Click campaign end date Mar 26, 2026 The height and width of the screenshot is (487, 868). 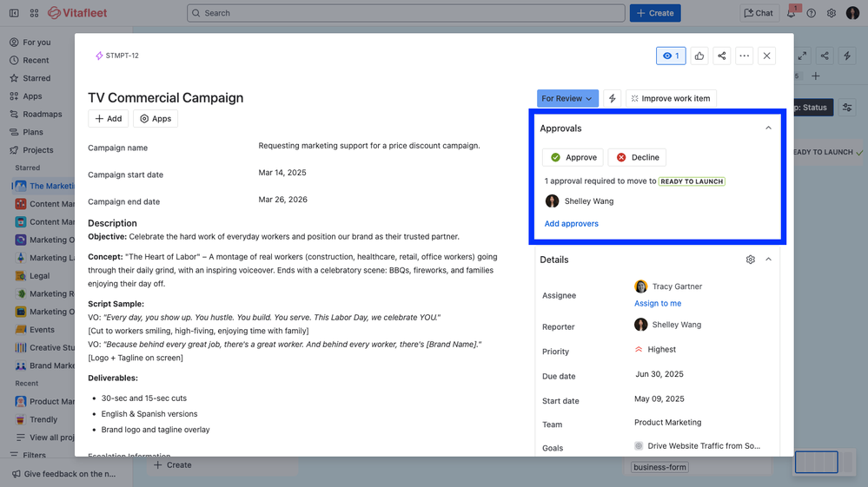click(x=283, y=200)
